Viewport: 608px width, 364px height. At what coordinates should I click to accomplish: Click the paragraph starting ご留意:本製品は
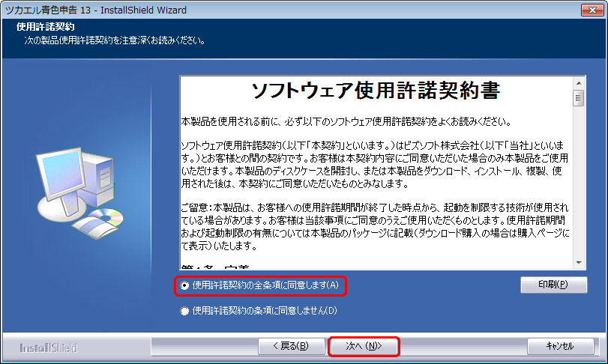point(375,226)
